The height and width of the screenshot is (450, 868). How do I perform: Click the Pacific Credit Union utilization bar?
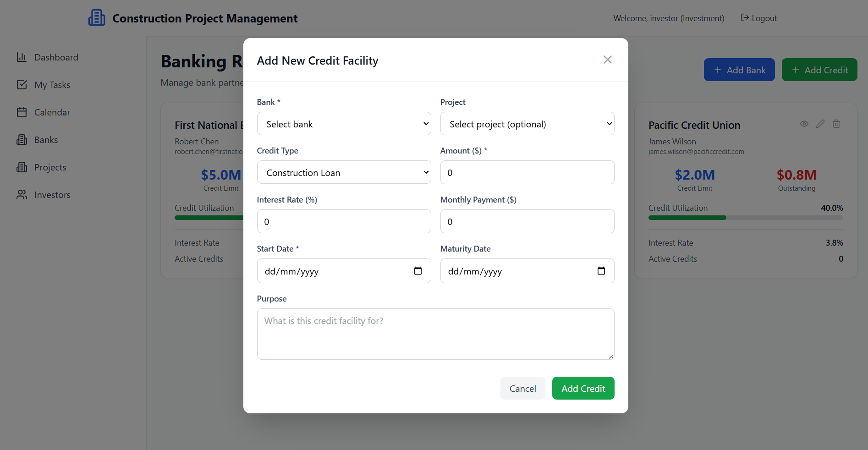coord(745,218)
